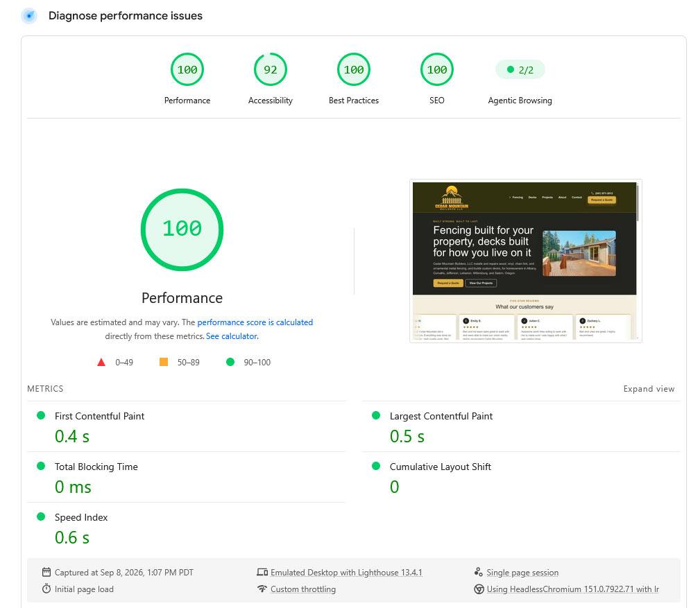Click the calendar icon beside Captured at

(46, 572)
